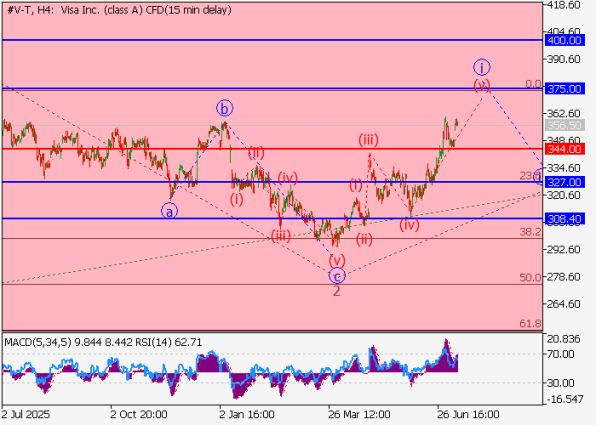This screenshot has height=425, width=596.
Task: Click the 400.00 price level tag
Action: coord(564,40)
